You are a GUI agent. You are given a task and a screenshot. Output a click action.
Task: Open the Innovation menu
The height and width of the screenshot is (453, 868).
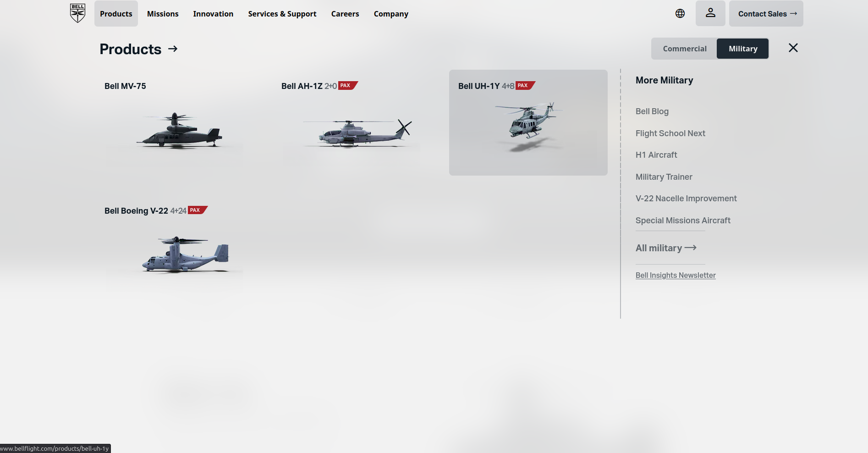click(x=213, y=14)
